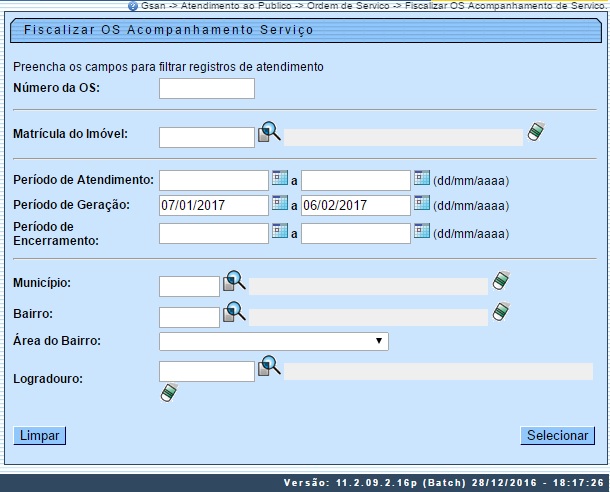Open calendar for Período de Geração start date
The height and width of the screenshot is (492, 610).
(280, 203)
